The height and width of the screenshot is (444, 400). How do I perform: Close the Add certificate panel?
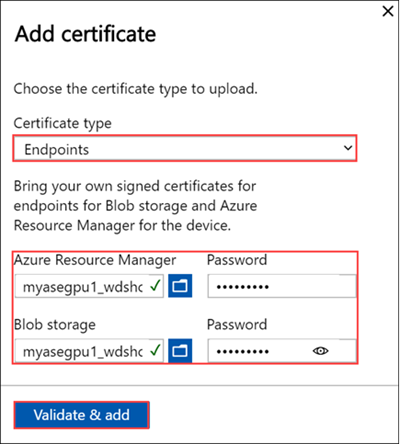point(388,11)
